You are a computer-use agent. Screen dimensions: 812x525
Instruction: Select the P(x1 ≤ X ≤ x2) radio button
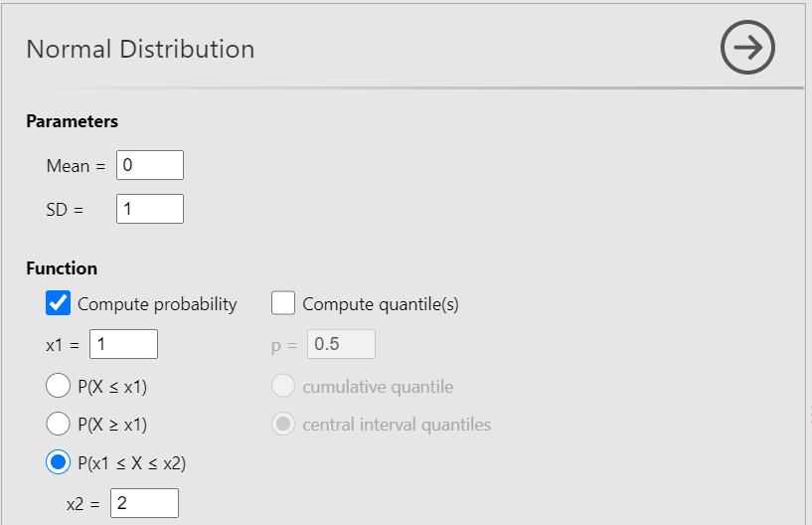point(58,462)
